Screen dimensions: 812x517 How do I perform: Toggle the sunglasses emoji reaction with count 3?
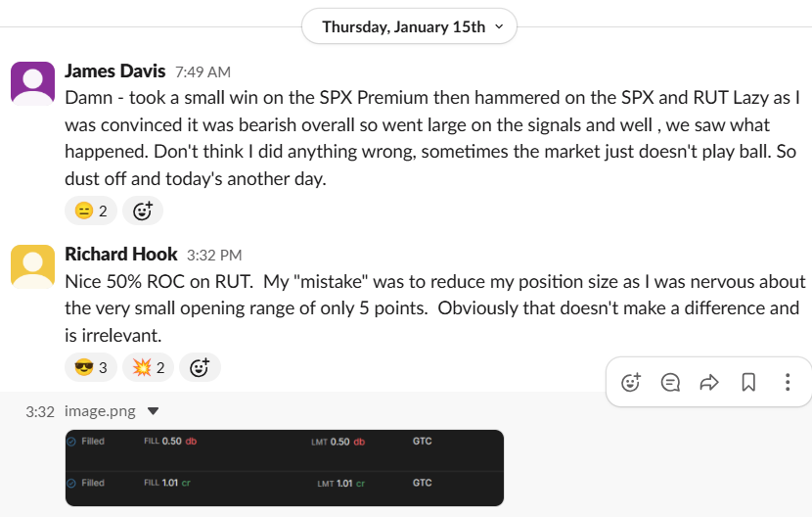click(91, 367)
